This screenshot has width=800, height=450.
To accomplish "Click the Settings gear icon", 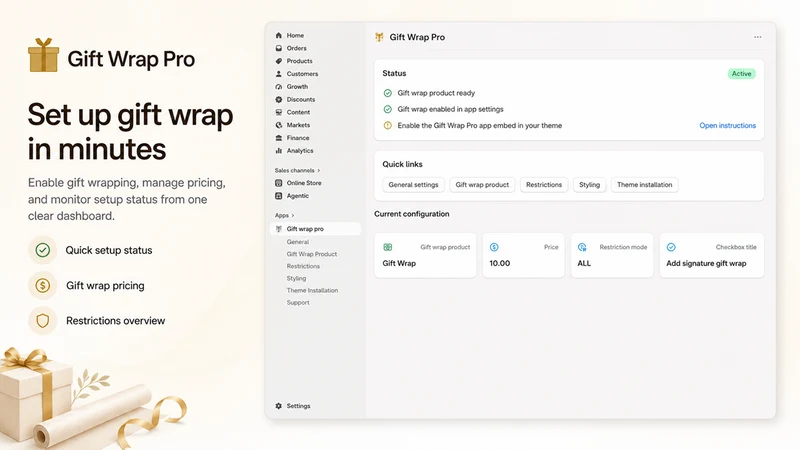I will point(279,406).
